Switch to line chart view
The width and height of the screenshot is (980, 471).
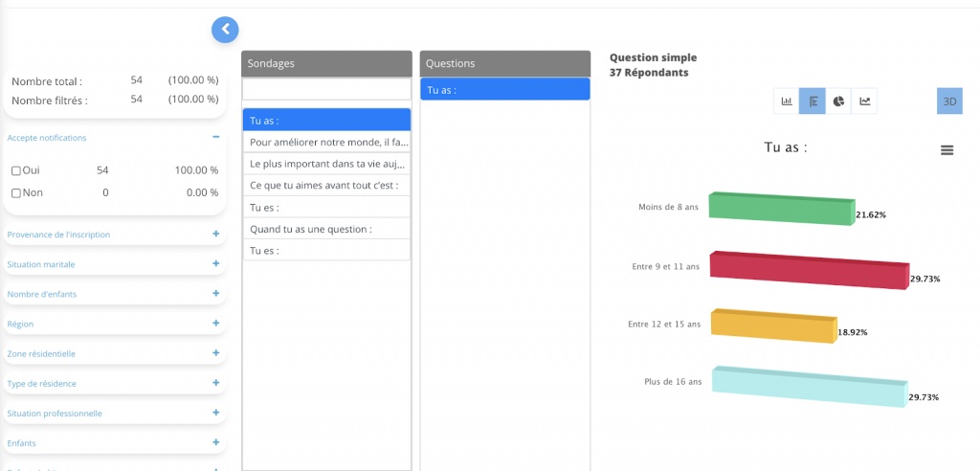pyautogui.click(x=864, y=101)
